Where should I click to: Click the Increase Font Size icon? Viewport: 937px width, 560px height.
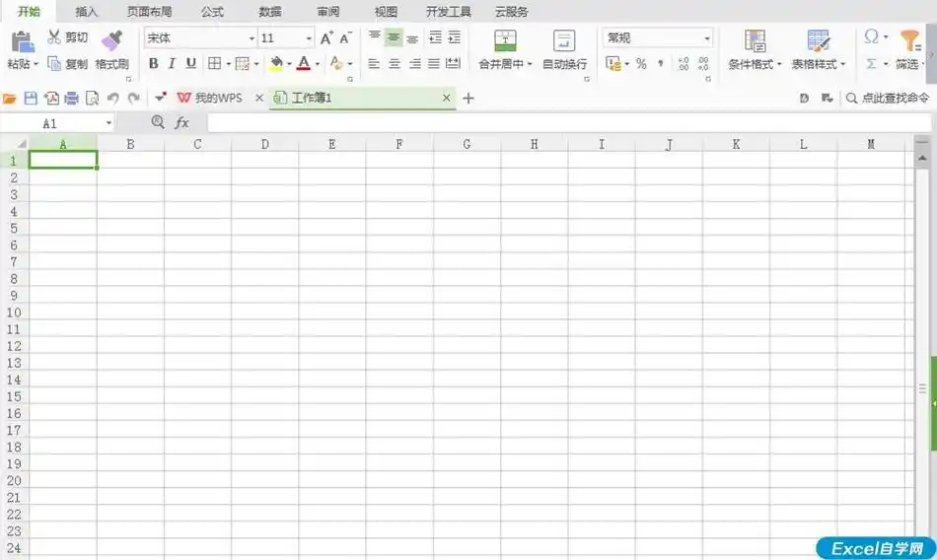tap(326, 38)
